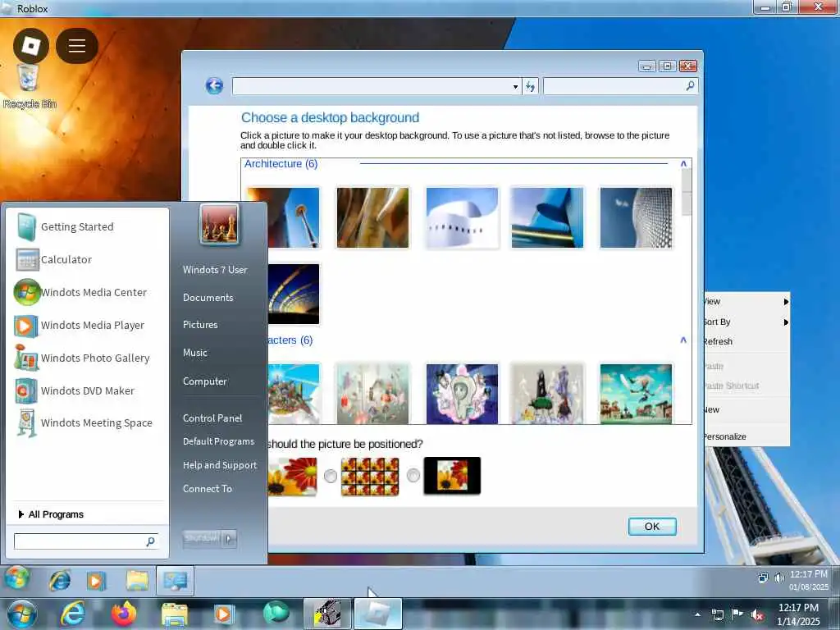Open Default Programs
The width and height of the screenshot is (840, 630).
[x=218, y=441]
